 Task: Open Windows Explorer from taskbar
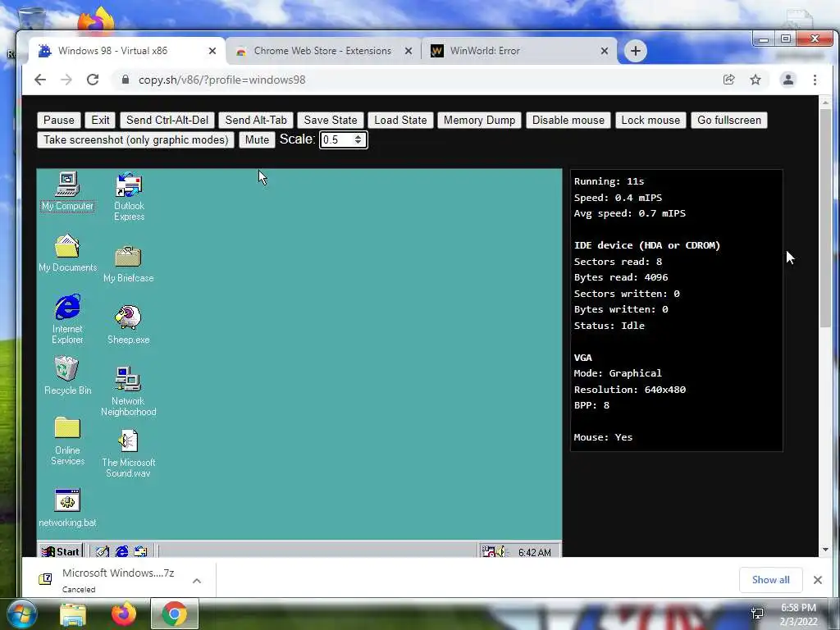coord(73,614)
